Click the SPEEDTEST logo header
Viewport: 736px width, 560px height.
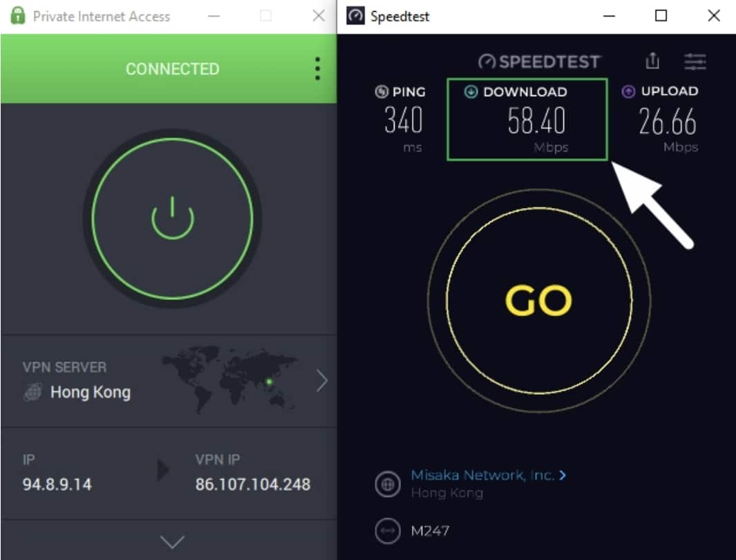pos(539,62)
